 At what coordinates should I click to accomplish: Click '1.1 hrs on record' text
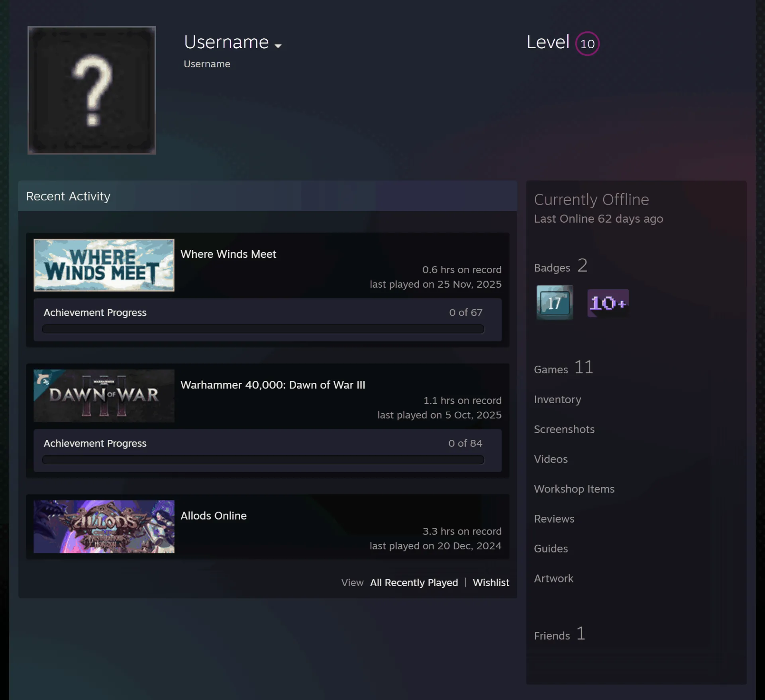(x=463, y=400)
